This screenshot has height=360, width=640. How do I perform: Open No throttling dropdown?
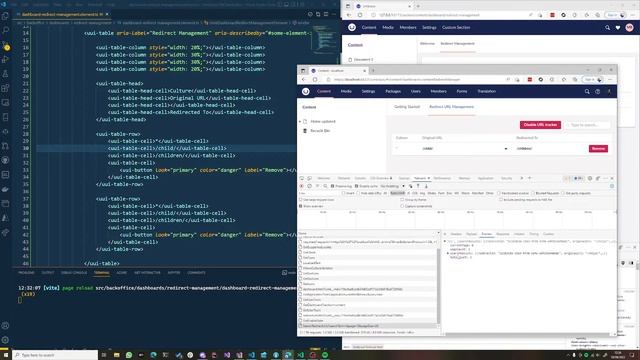[392, 186]
